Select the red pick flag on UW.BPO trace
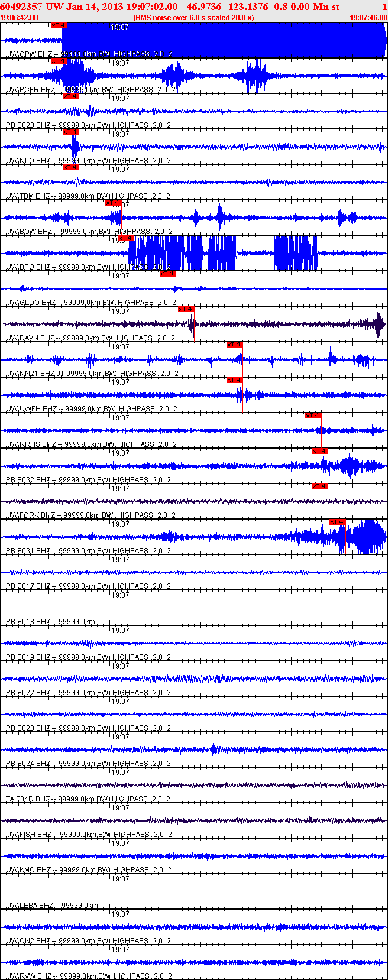Viewport: 388px width, 980px height. click(126, 238)
